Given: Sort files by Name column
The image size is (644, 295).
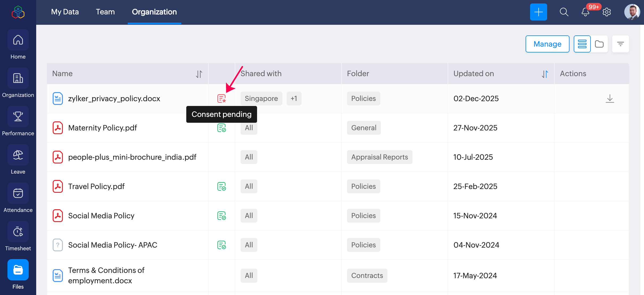Looking at the screenshot, I should pos(199,74).
